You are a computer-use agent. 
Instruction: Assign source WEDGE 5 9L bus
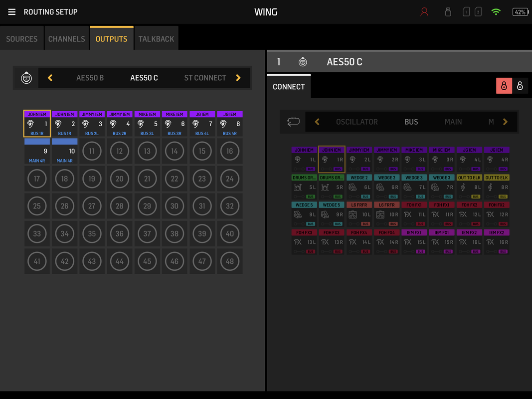click(x=304, y=214)
